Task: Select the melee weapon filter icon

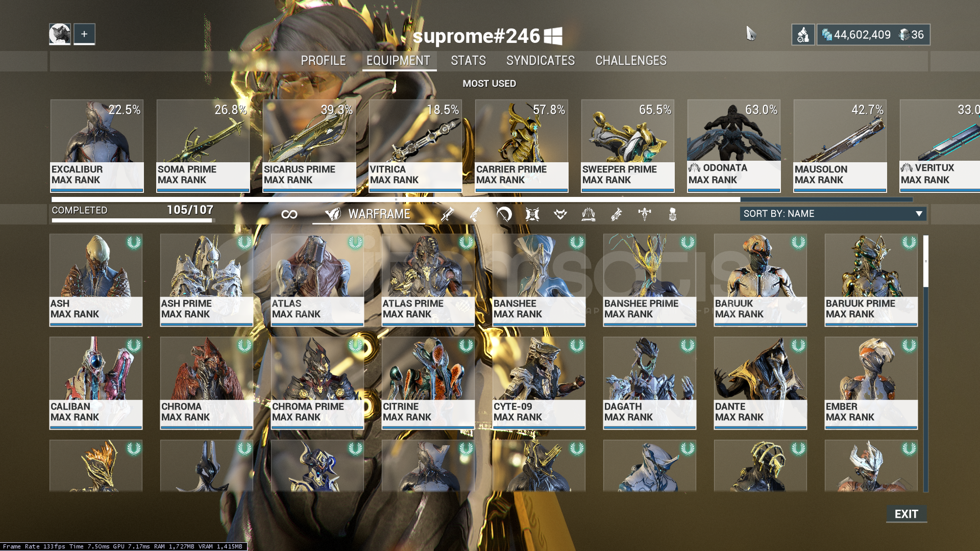Action: pyautogui.click(x=504, y=214)
